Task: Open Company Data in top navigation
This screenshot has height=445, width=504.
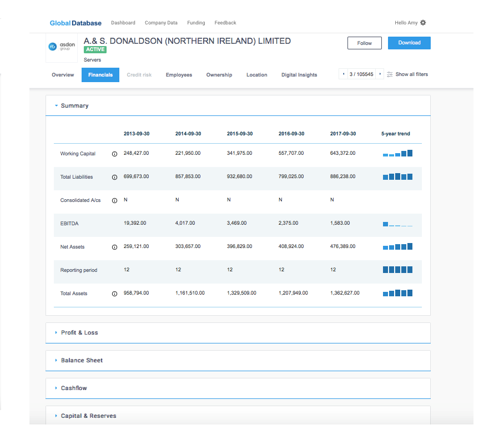Action: 161,23
